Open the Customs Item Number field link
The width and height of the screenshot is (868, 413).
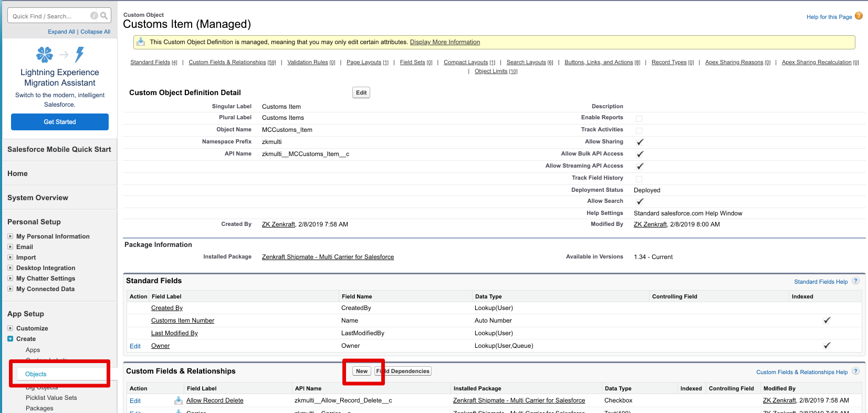click(x=183, y=321)
